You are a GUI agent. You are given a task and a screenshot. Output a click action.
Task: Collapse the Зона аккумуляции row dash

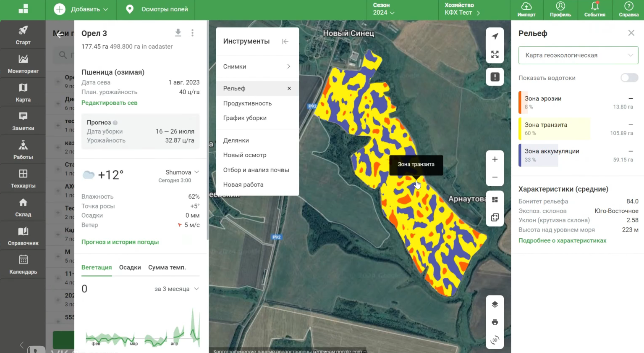(x=631, y=151)
